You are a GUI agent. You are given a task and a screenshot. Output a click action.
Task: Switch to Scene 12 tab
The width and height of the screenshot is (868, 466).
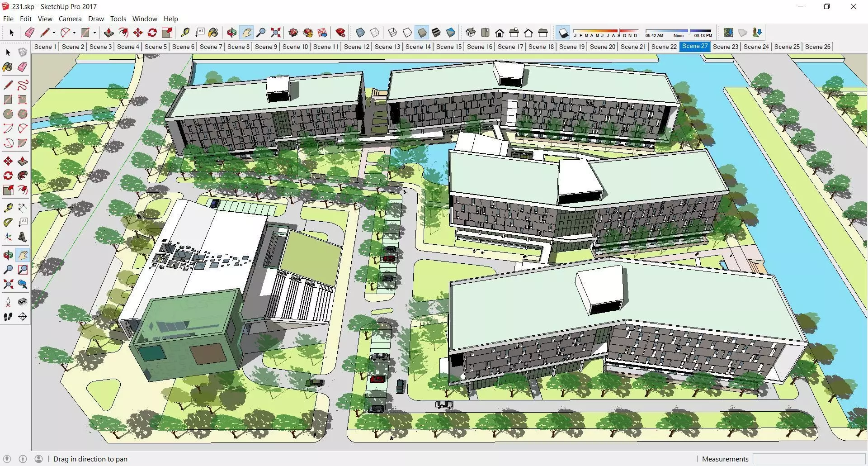[x=357, y=47]
